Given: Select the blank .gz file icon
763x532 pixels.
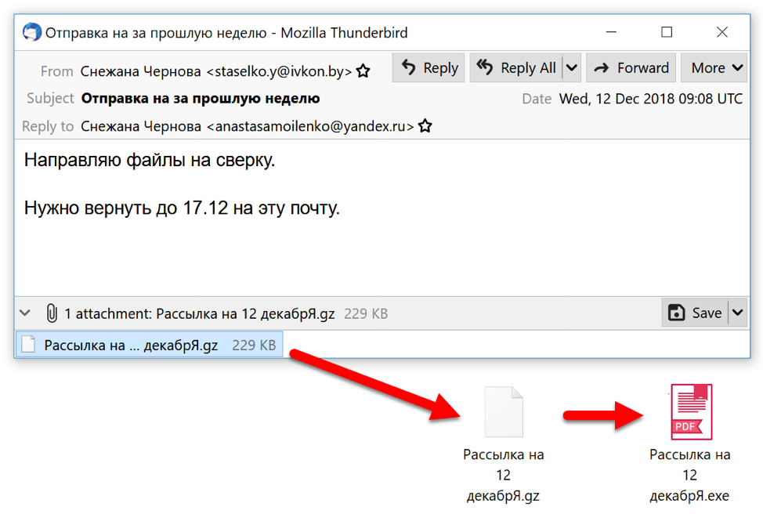Looking at the screenshot, I should click(x=503, y=411).
